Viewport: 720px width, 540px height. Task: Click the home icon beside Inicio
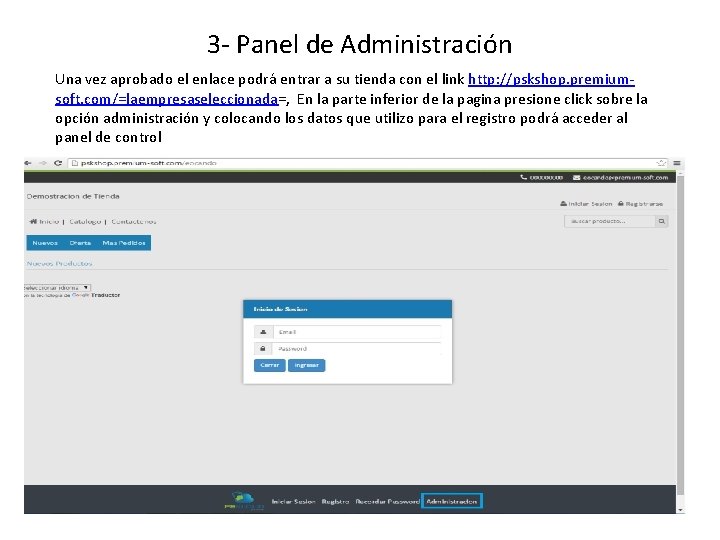[33, 221]
